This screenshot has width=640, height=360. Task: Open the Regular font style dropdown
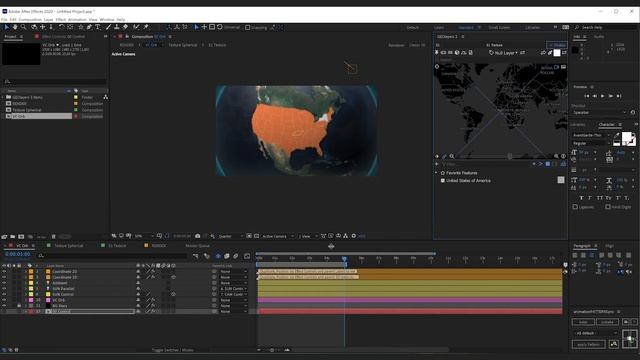coord(591,143)
